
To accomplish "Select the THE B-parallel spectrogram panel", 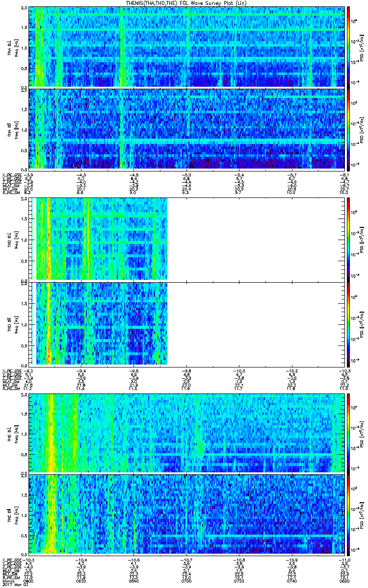I will (186, 515).
